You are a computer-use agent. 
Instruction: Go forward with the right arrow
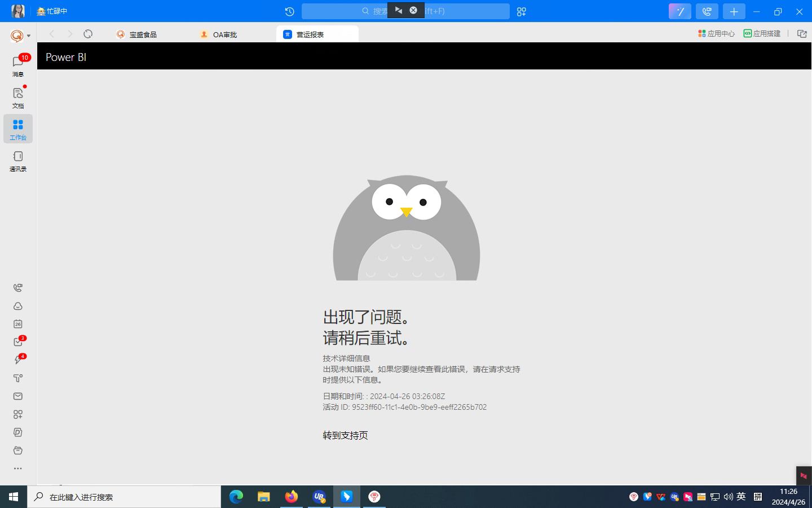(70, 34)
